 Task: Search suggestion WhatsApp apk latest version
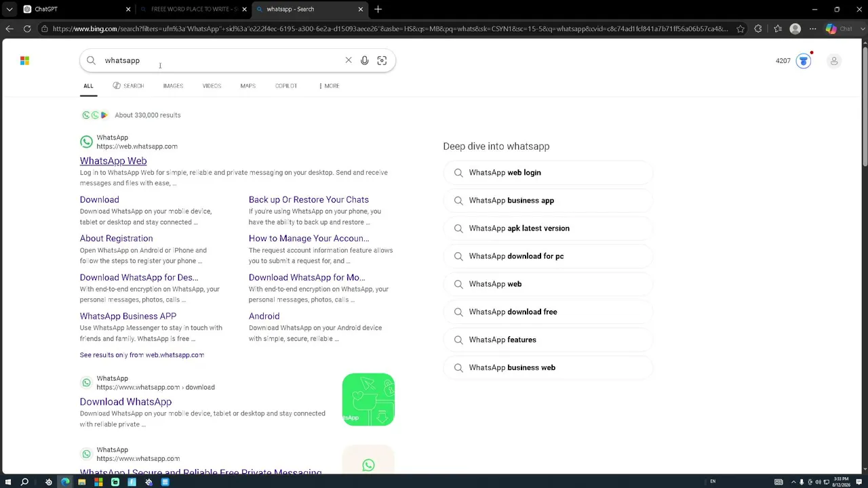pos(548,228)
